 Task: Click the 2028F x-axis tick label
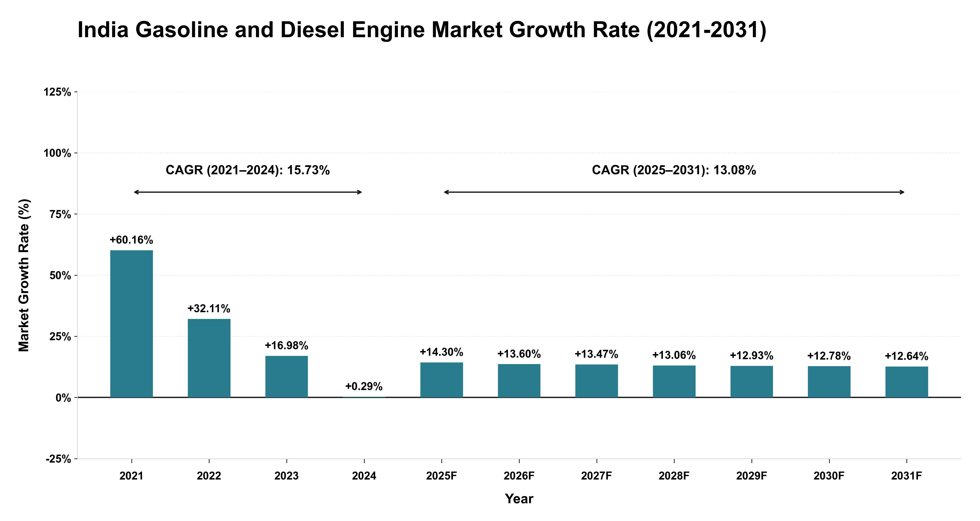pyautogui.click(x=674, y=476)
